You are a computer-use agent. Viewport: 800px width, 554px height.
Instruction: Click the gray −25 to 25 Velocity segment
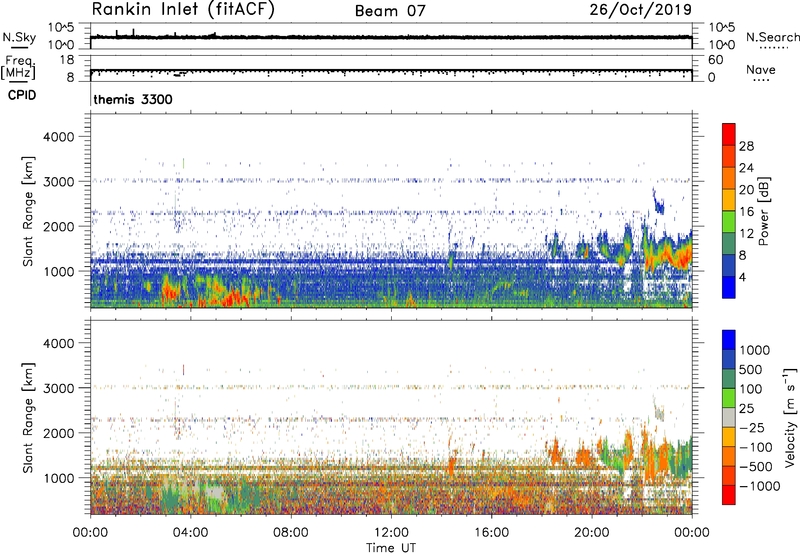729,417
